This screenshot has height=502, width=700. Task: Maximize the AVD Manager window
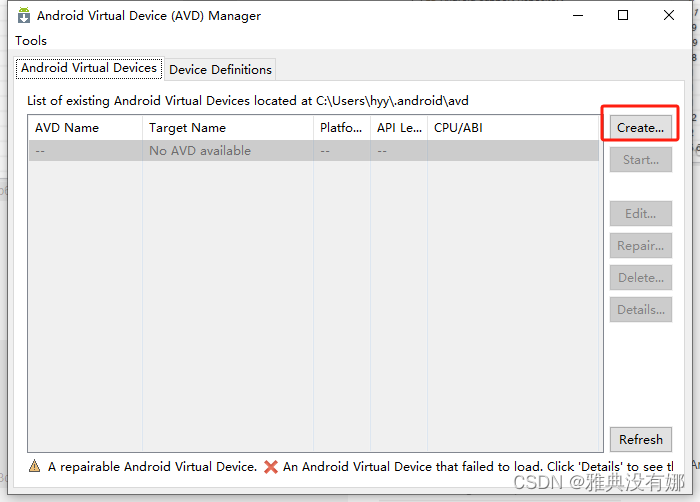tap(623, 16)
